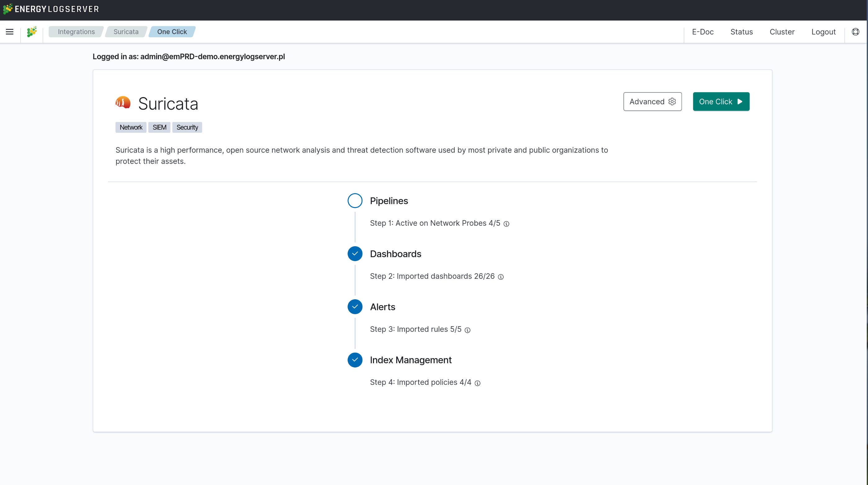Click the Alerts step title
868x485 pixels.
382,307
